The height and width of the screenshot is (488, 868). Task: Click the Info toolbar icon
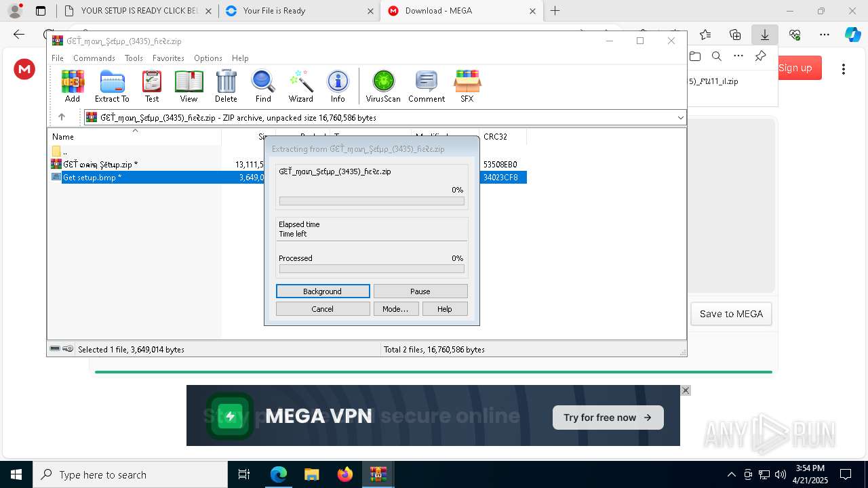tap(338, 86)
